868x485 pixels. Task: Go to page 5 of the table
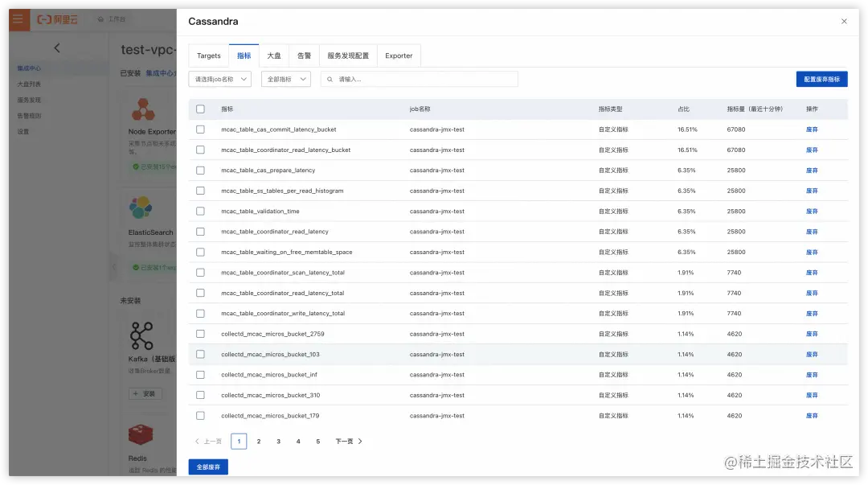pos(317,442)
